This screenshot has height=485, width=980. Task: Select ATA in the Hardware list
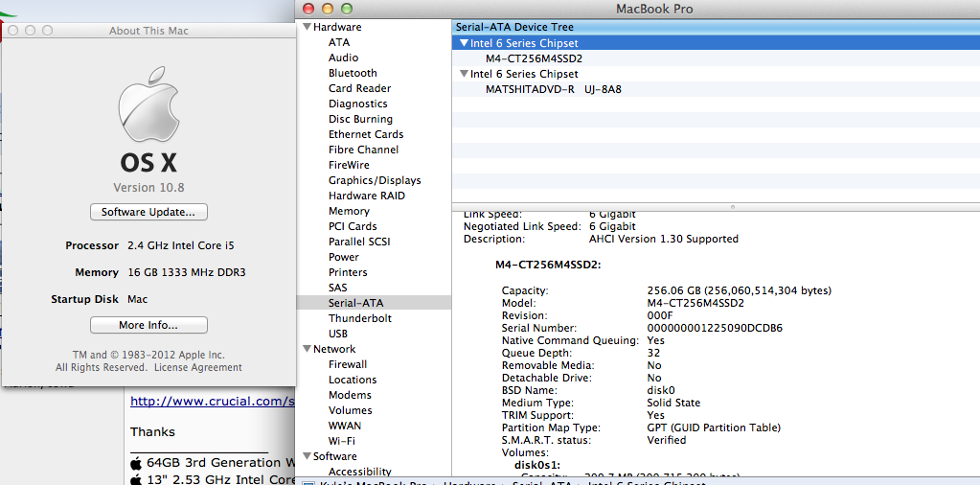click(x=339, y=42)
